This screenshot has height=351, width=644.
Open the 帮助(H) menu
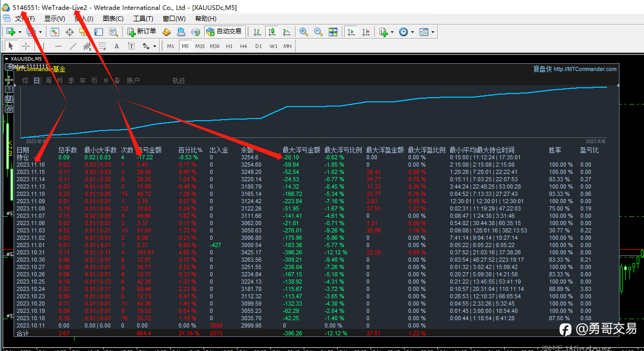[x=205, y=18]
